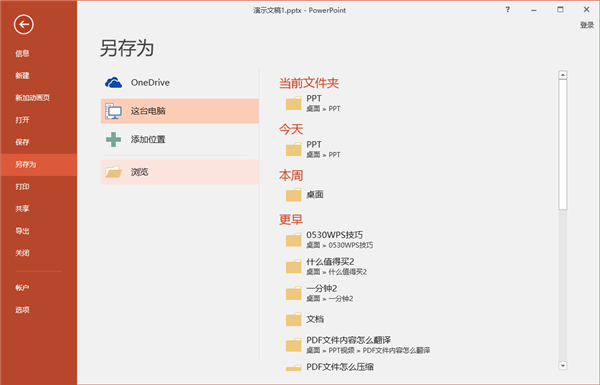Open the 浏览 folder icon
The image size is (600, 385).
click(113, 172)
